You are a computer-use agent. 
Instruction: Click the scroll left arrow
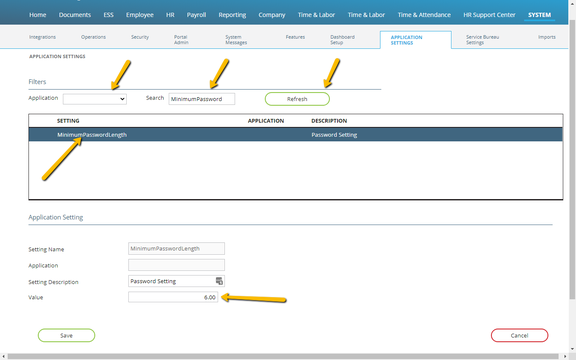[3, 357]
